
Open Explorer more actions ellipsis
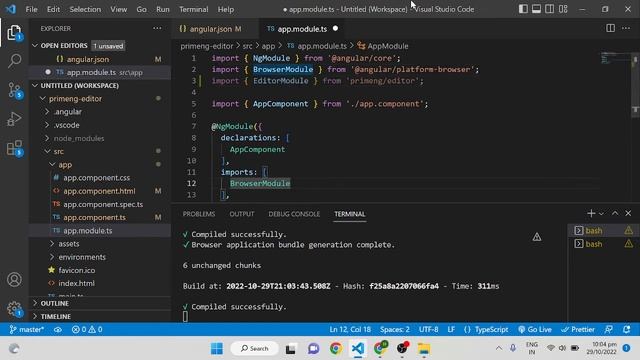[157, 29]
